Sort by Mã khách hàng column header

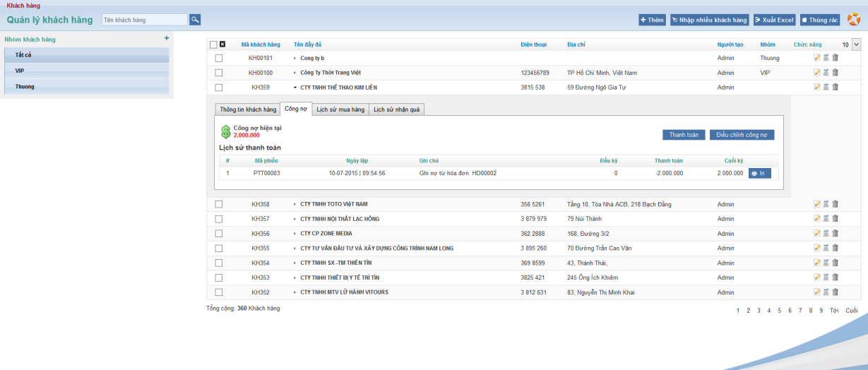(261, 44)
